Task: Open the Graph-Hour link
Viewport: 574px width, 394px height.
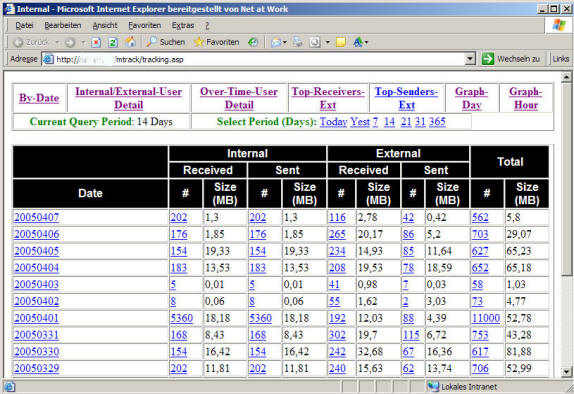Action: (526, 98)
